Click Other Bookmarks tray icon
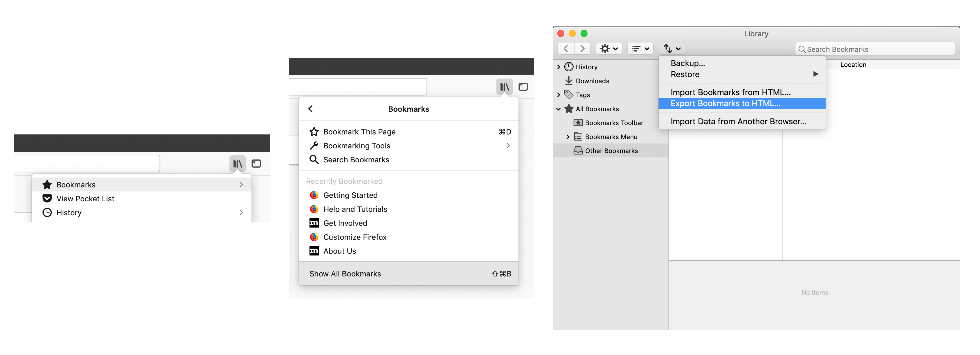The width and height of the screenshot is (980, 355). pyautogui.click(x=578, y=151)
